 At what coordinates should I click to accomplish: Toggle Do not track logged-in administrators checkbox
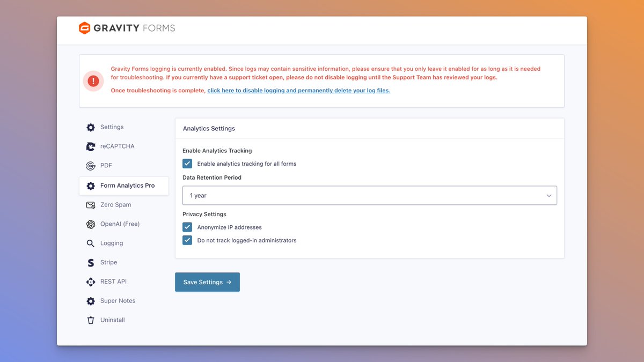click(187, 240)
